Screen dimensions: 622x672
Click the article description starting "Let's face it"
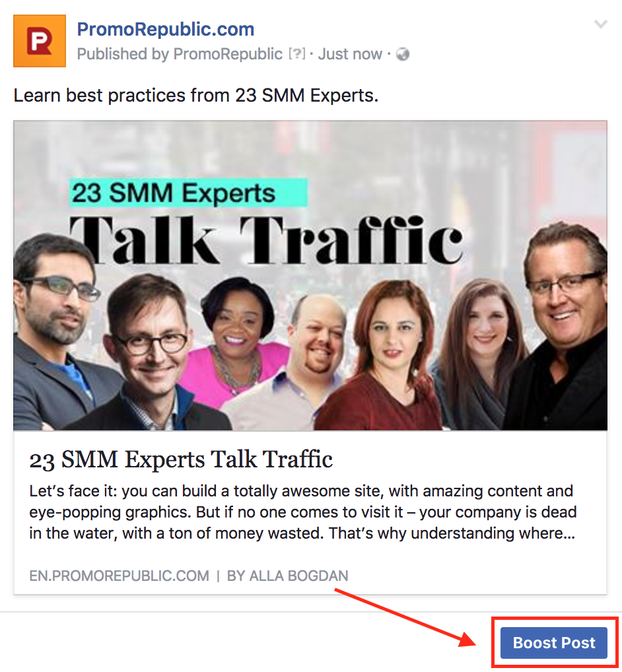(302, 512)
